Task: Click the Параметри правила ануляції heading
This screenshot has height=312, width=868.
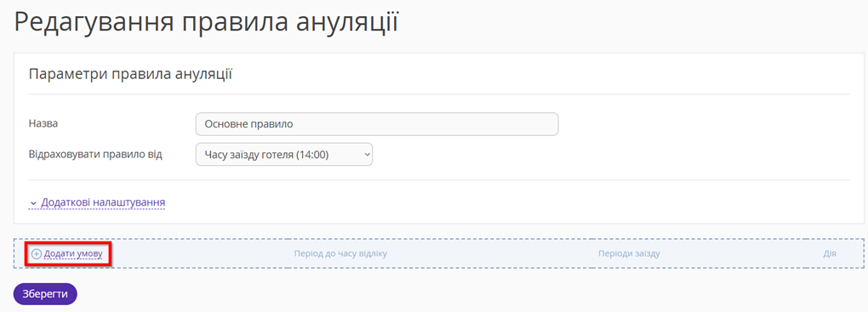Action: (130, 74)
